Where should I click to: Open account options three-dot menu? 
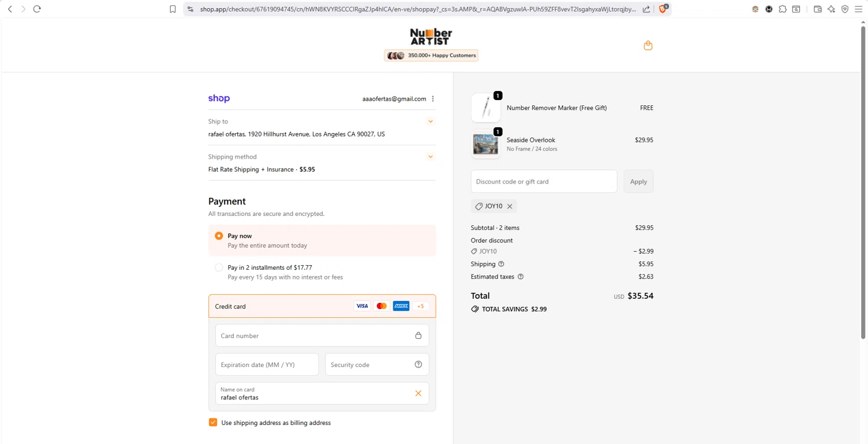pos(433,99)
